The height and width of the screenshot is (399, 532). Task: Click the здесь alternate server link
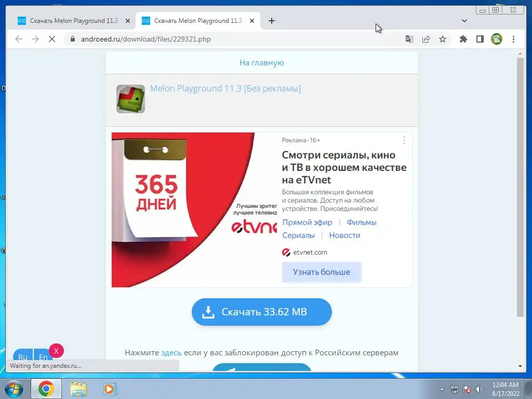point(171,353)
